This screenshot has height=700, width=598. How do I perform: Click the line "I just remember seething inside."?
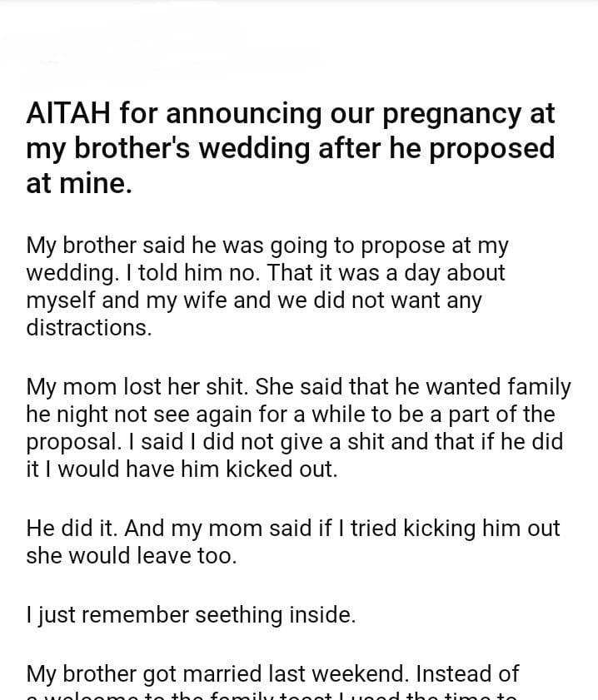[191, 615]
